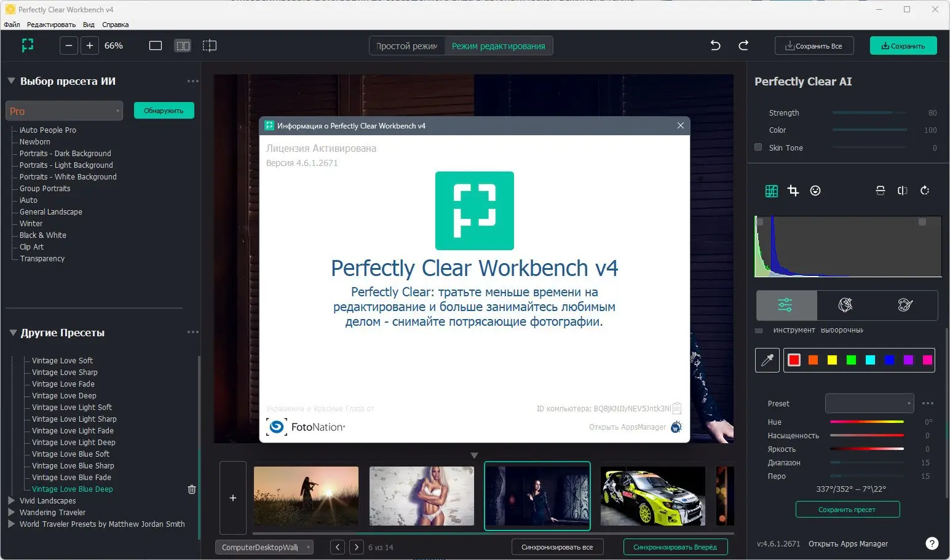Select the red color swatch
The height and width of the screenshot is (560, 950).
[793, 360]
